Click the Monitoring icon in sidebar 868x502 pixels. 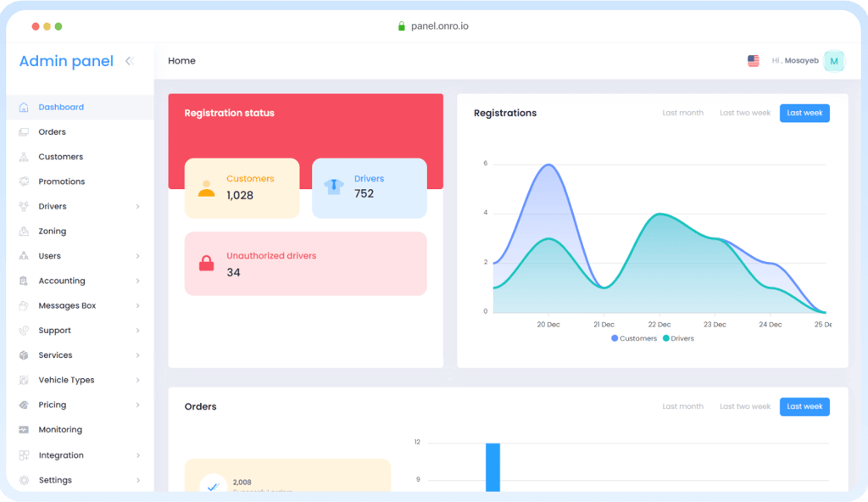point(23,429)
